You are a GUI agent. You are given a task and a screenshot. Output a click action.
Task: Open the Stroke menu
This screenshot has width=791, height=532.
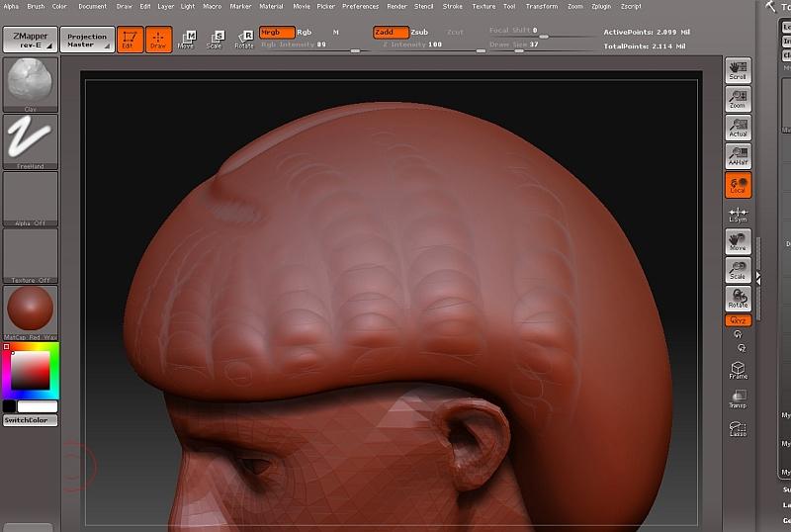[x=453, y=6]
